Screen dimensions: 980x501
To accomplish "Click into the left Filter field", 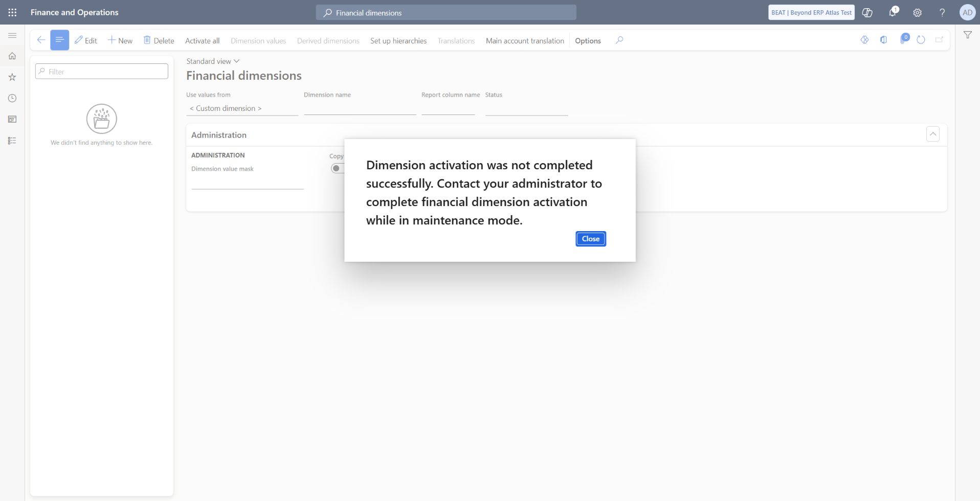I will coord(102,72).
